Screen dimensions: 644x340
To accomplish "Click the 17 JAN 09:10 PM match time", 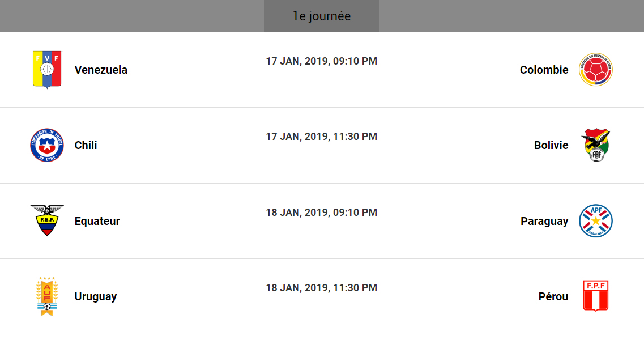I will tap(322, 61).
